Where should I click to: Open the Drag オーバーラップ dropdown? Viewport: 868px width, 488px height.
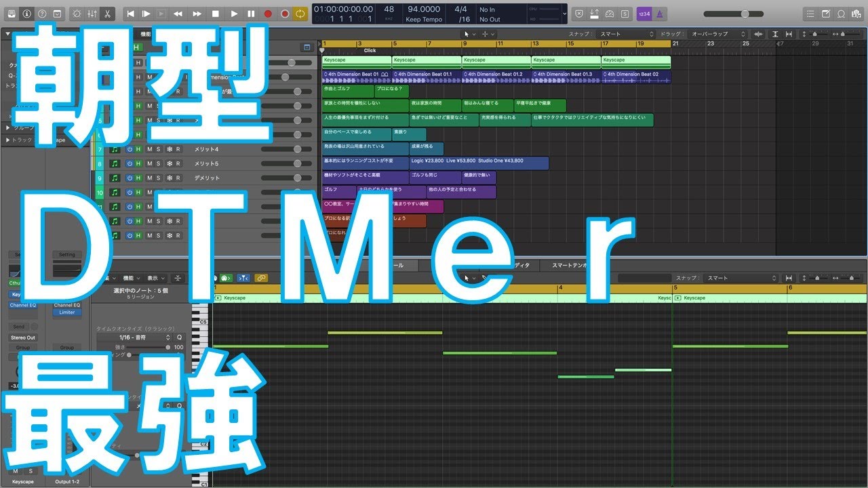point(719,34)
